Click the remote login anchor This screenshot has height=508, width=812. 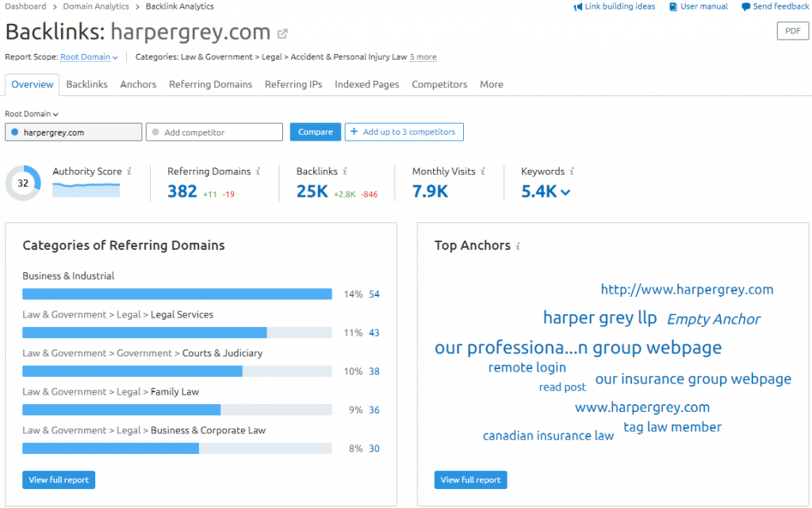pos(527,368)
